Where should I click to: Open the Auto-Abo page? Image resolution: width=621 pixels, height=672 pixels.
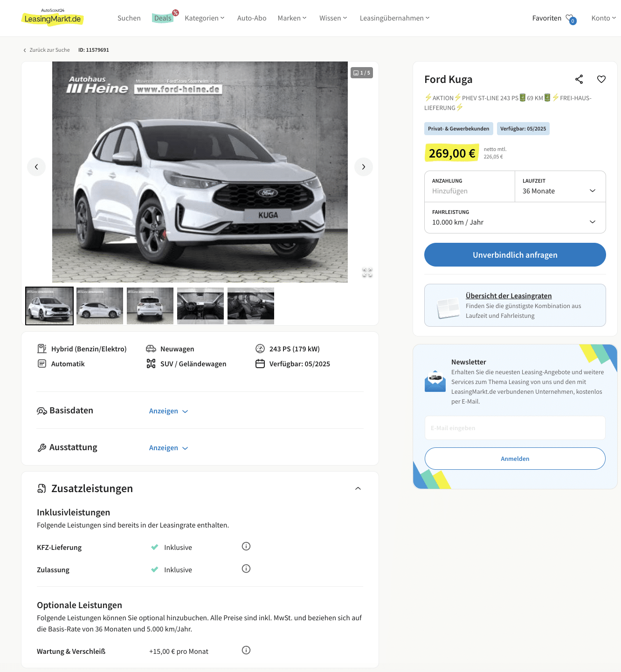[252, 18]
